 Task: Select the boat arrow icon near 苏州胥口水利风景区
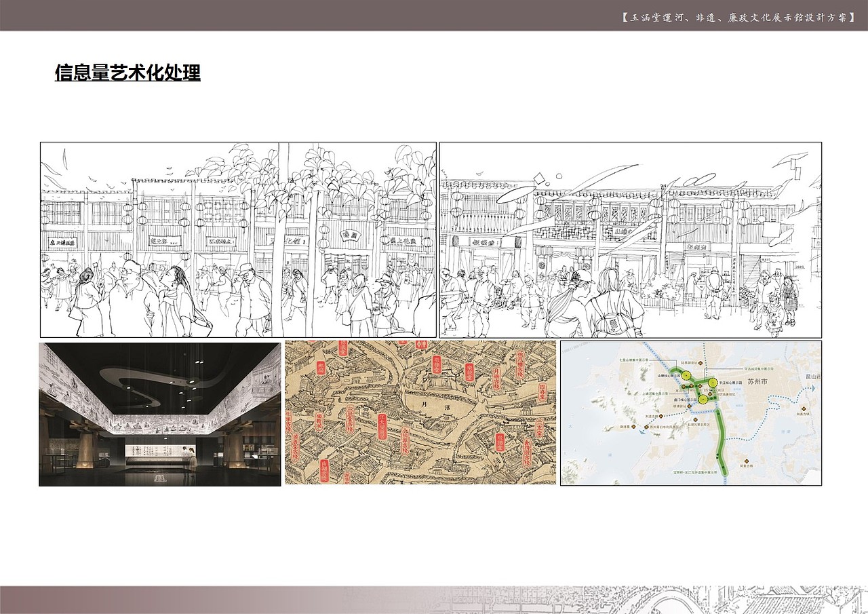click(641, 431)
